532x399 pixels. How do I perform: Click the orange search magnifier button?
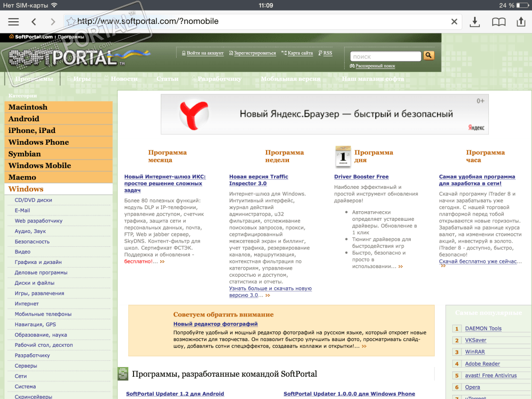(429, 55)
